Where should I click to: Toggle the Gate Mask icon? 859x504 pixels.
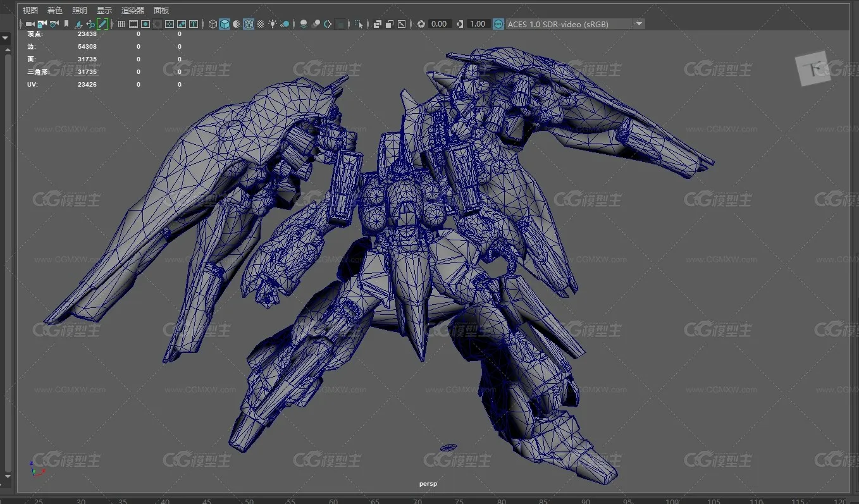158,24
